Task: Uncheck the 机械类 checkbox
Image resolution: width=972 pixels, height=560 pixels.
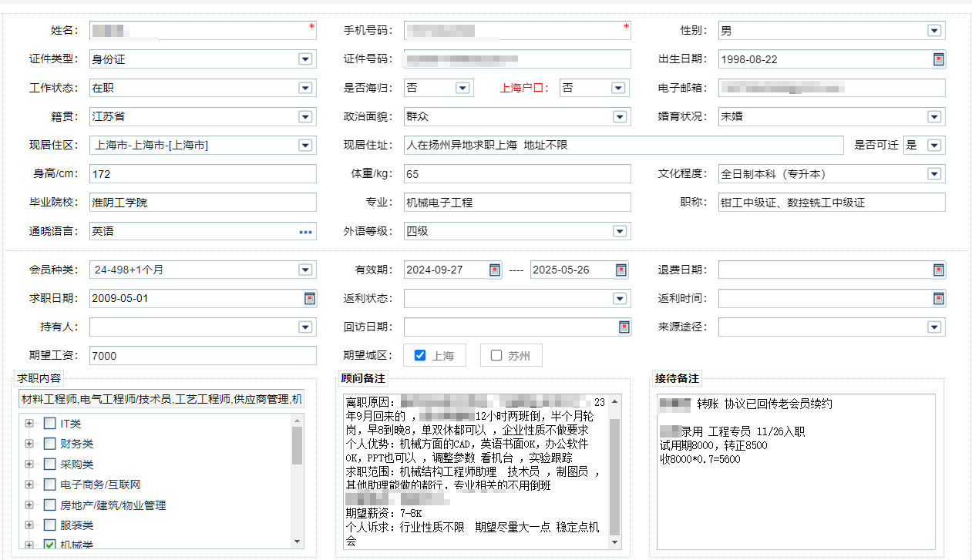Action: point(49,545)
